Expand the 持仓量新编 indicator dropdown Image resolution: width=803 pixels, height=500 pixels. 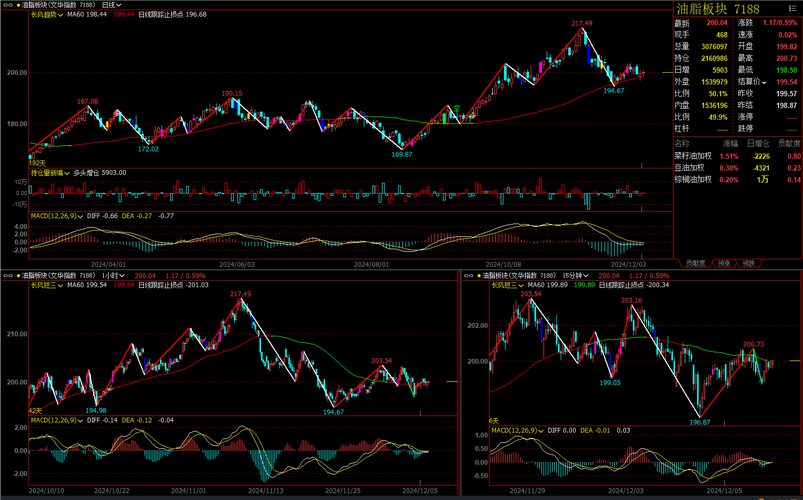tap(67, 173)
